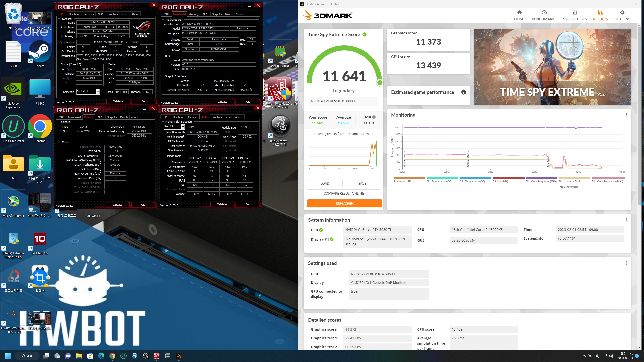Click OK in the Memory tab CPU-Z window
The width and height of the screenshot is (644, 362).
(x=143, y=205)
